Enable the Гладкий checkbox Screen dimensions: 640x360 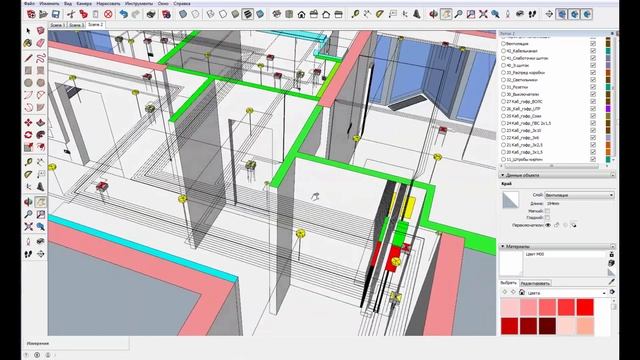[547, 218]
